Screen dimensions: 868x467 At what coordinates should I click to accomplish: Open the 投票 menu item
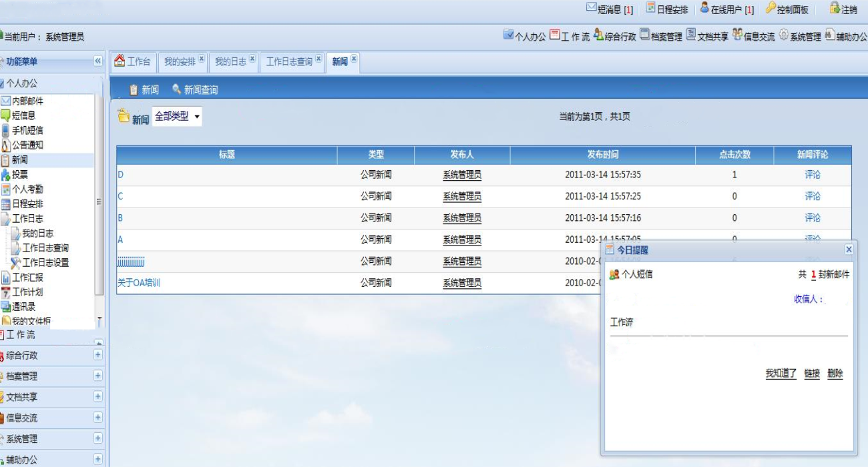19,175
